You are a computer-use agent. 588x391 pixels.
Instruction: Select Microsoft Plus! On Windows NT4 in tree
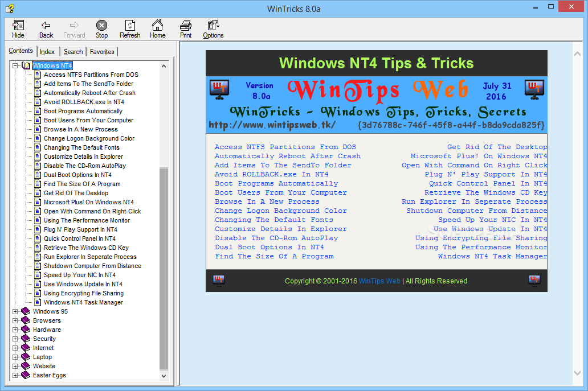click(x=89, y=202)
